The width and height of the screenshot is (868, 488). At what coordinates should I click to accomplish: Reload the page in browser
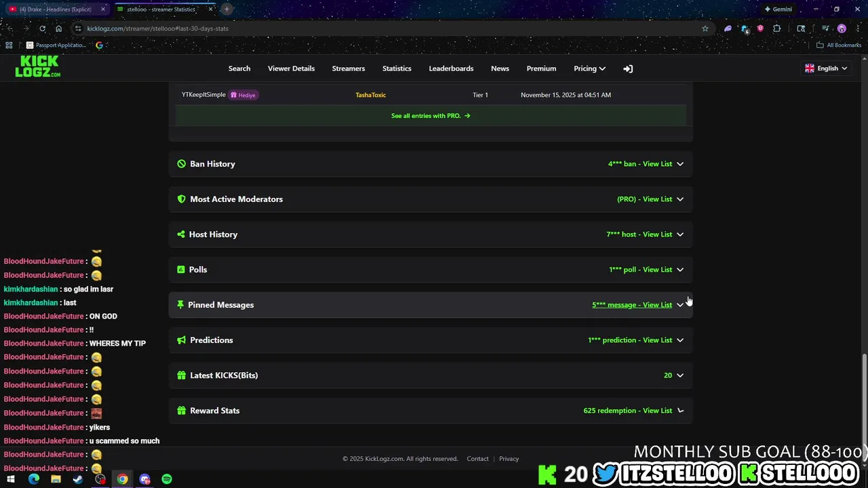pos(42,28)
